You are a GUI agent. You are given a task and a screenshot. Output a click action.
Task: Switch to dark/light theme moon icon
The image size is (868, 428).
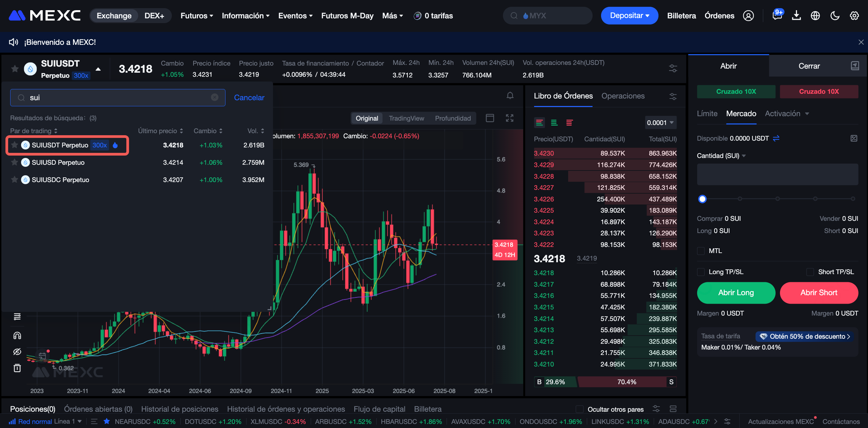point(835,16)
